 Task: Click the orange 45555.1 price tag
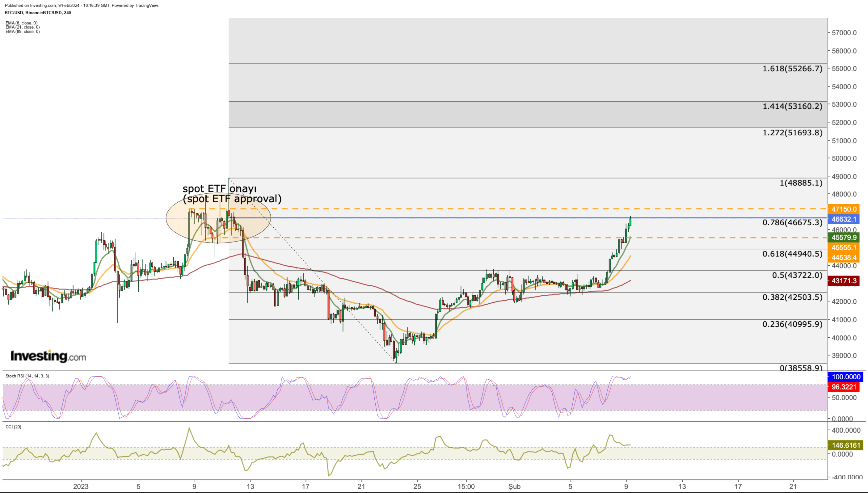844,247
